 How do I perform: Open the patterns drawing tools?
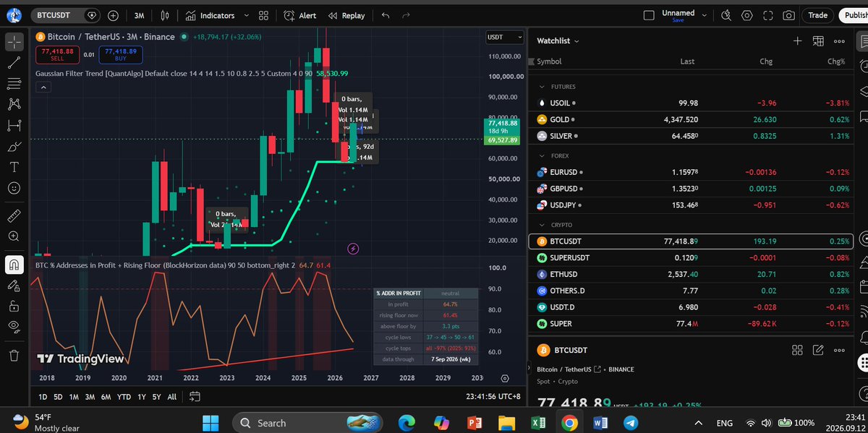click(14, 104)
